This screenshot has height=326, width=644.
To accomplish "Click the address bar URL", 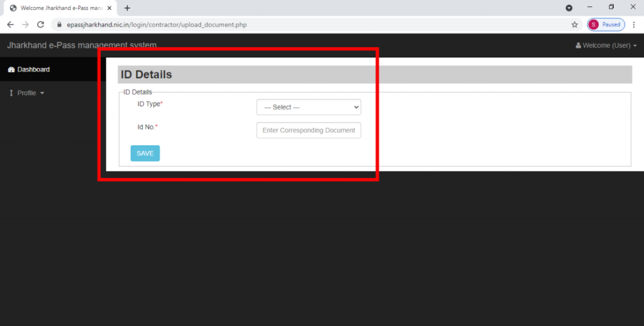I will click(x=157, y=25).
